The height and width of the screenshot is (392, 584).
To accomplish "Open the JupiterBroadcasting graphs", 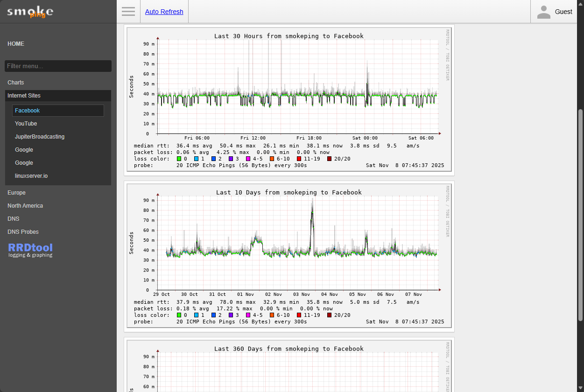I will tap(39, 136).
